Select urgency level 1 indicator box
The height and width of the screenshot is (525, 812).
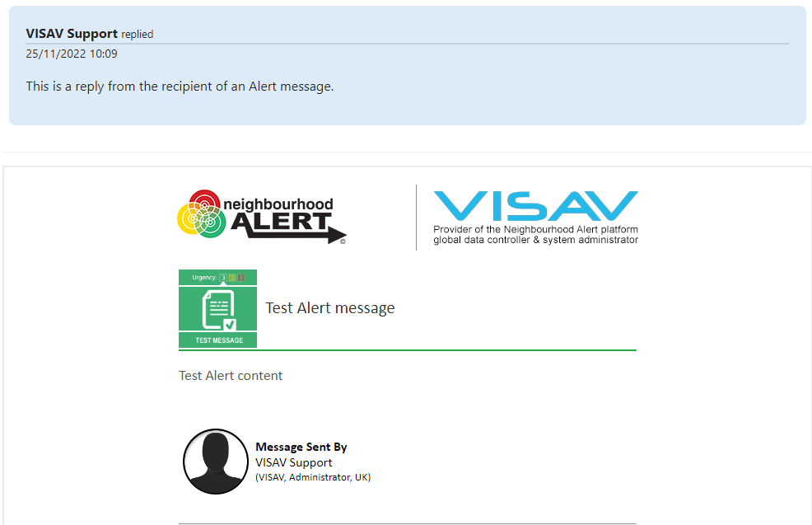241,278
